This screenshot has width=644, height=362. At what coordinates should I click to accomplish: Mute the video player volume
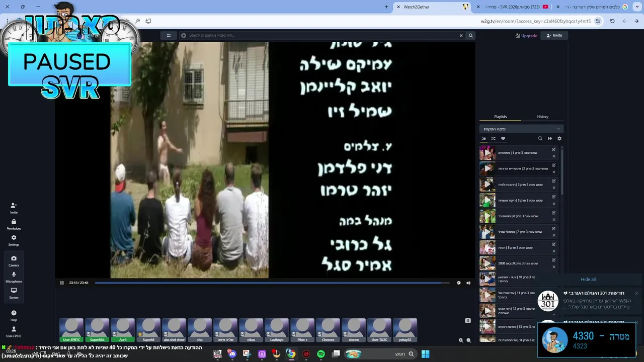point(468,283)
